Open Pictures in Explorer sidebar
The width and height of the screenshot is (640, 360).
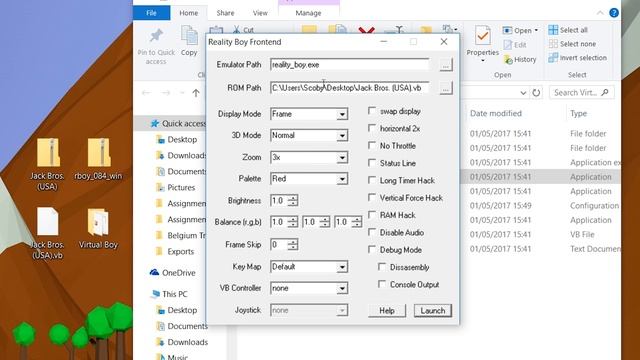click(x=176, y=187)
